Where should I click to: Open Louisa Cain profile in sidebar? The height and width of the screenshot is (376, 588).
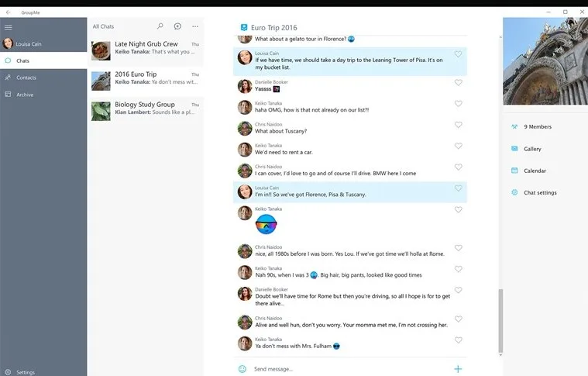click(43, 43)
